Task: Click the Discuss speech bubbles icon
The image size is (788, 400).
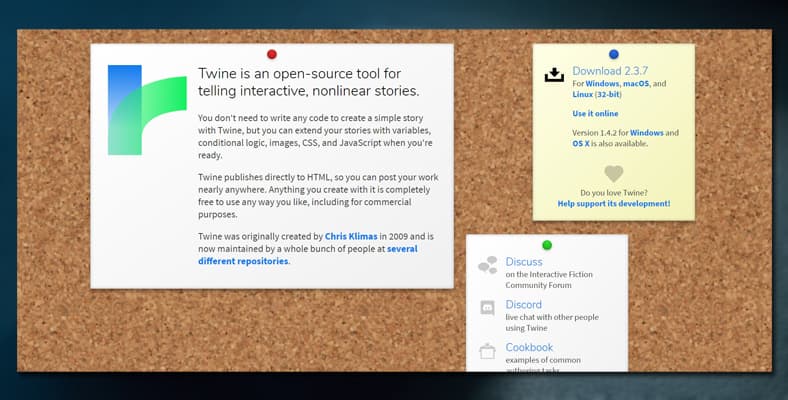Action: tap(487, 265)
